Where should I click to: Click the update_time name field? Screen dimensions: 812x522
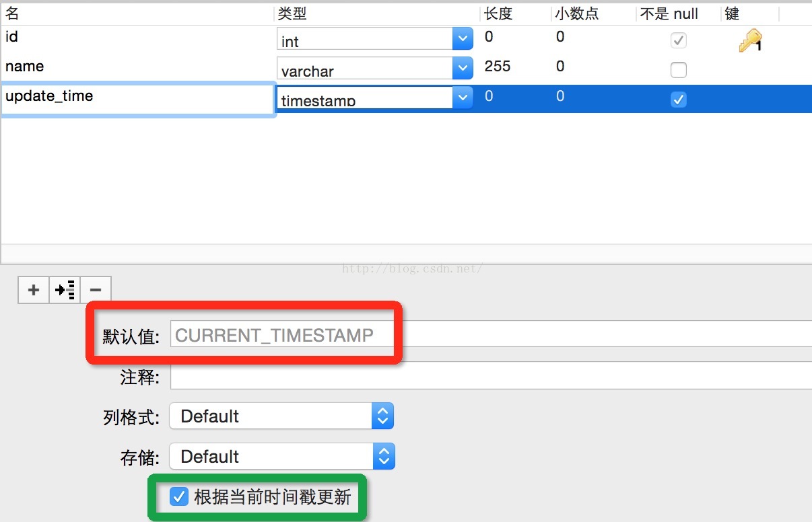(138, 99)
